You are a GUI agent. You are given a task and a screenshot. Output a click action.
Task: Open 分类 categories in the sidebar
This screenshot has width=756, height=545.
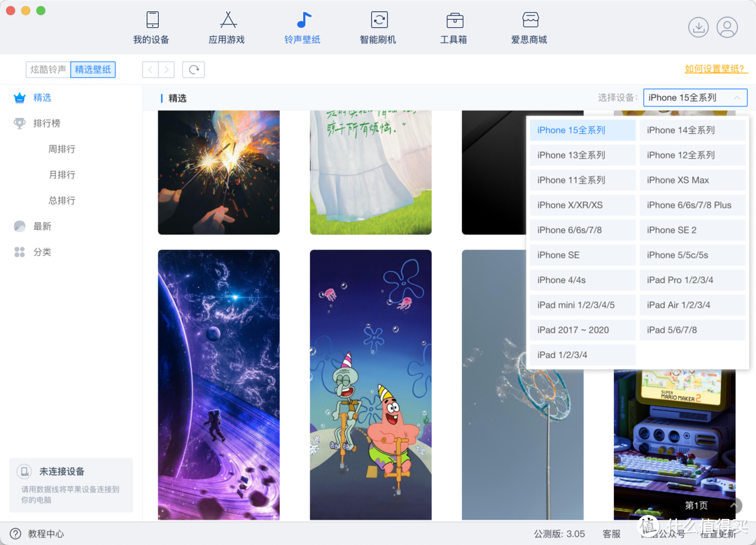tap(42, 251)
